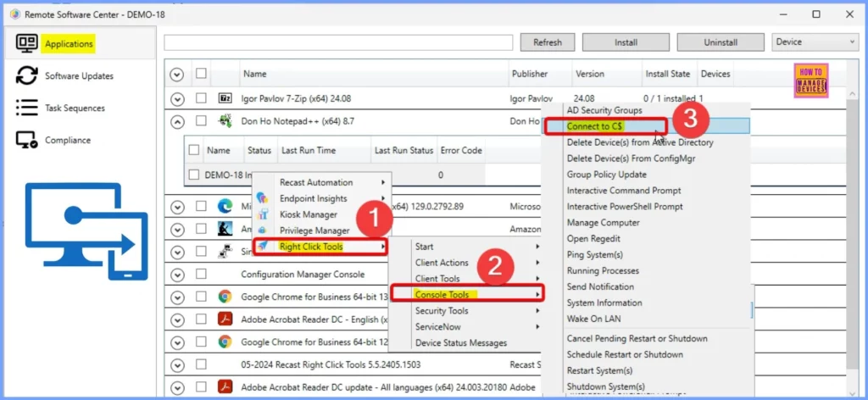Expand the Configuration Manager Console row
This screenshot has width=868, height=400.
click(x=177, y=275)
